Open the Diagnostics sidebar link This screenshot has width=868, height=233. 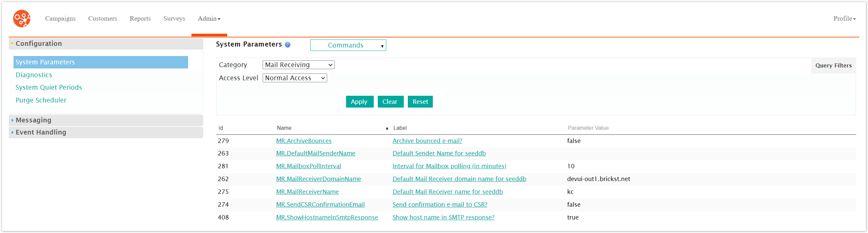click(x=34, y=75)
